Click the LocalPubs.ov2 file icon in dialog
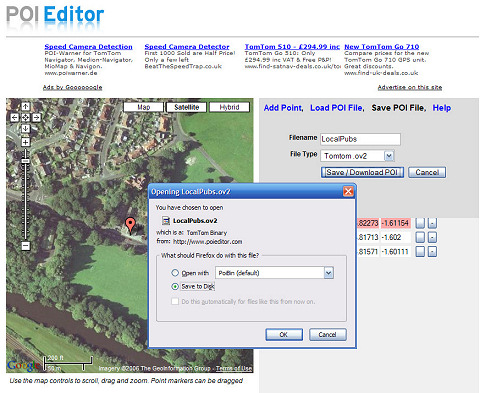This screenshot has height=393, width=485. point(166,221)
